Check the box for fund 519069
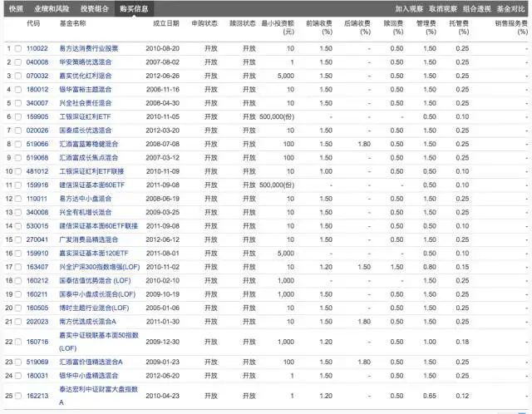This screenshot has height=414, width=532. coord(18,362)
